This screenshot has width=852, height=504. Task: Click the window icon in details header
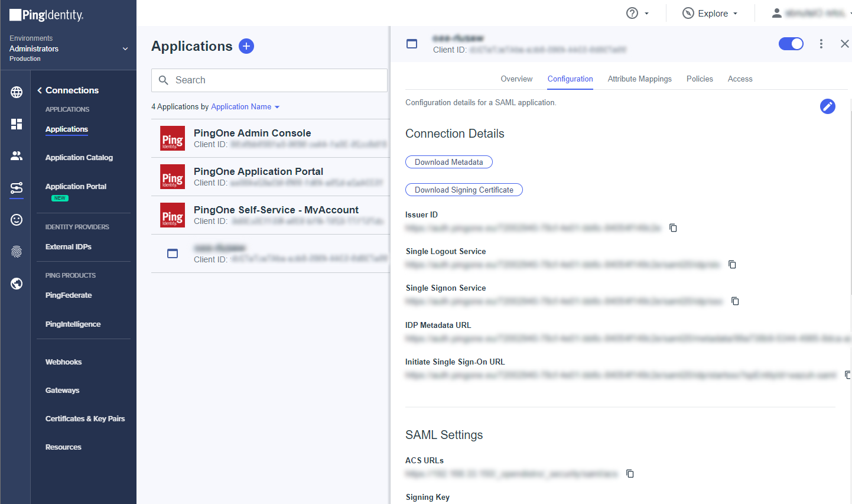tap(412, 44)
